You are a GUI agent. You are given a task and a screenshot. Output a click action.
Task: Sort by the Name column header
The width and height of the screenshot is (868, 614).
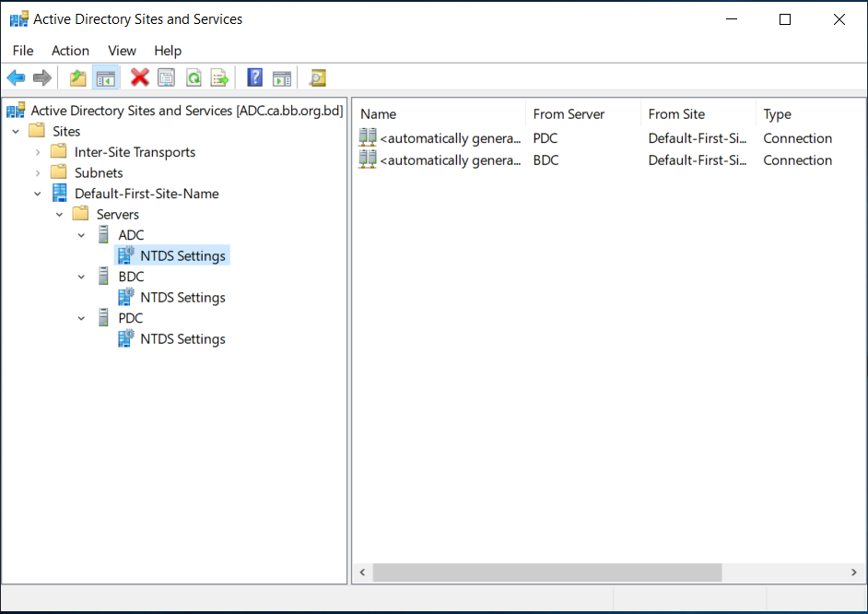440,114
